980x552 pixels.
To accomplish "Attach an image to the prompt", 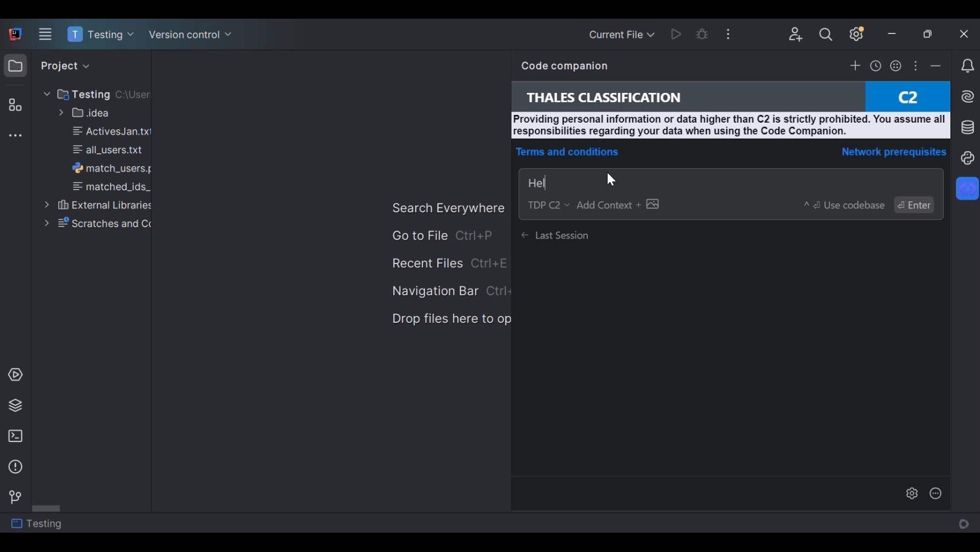I will click(x=653, y=205).
